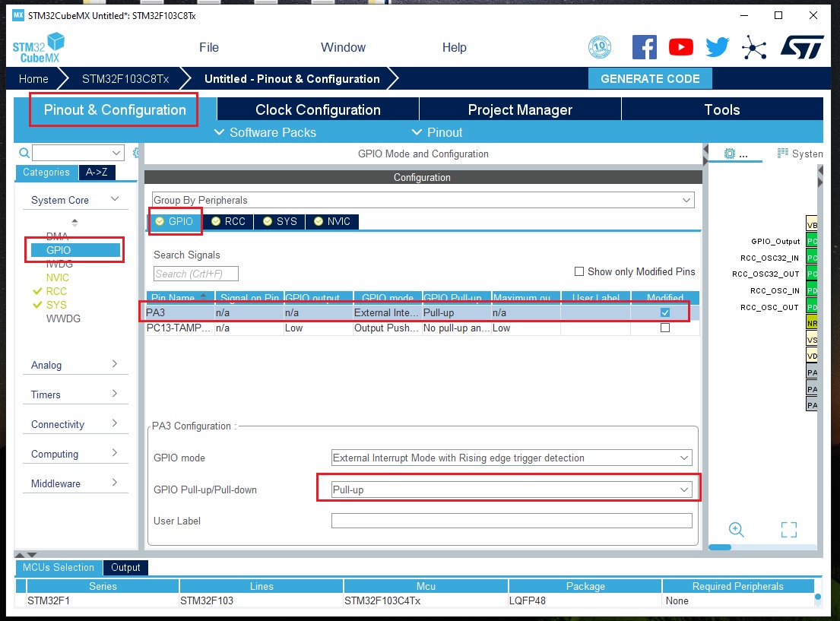This screenshot has height=621, width=840.
Task: Select the PC13-TAMP pin row
Action: 423,328
